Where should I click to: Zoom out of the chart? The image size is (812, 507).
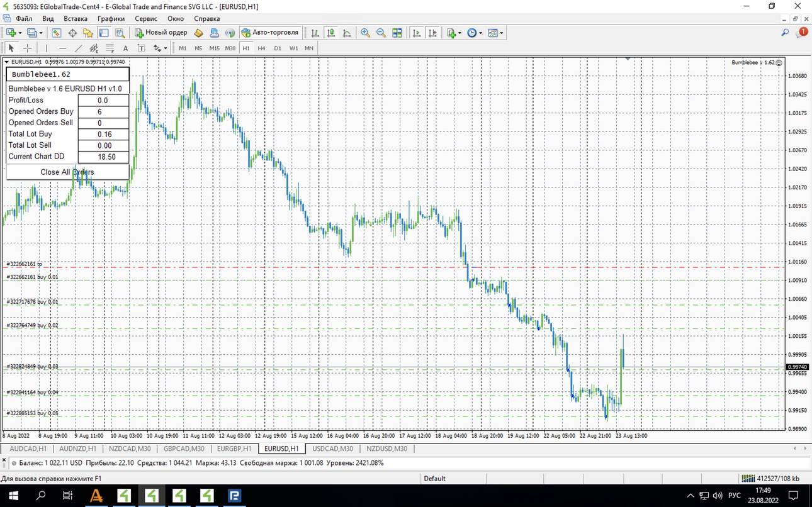click(381, 33)
